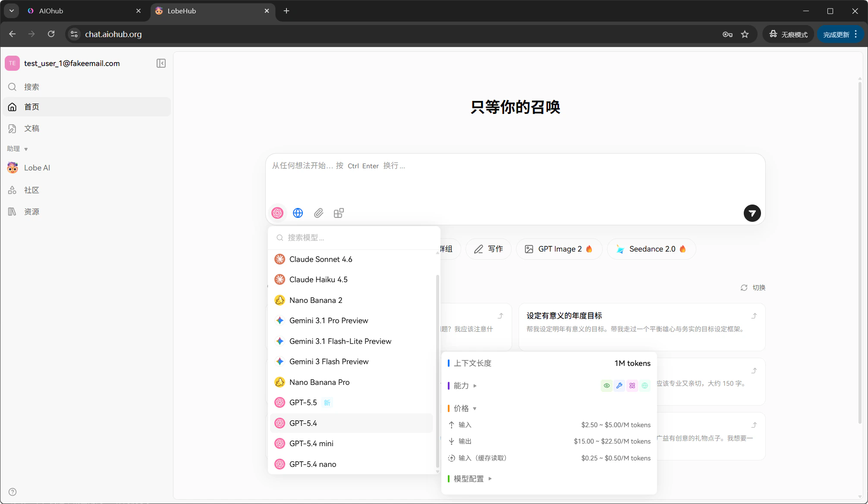The height and width of the screenshot is (504, 868).
Task: Click the paperclip attach file icon
Action: click(318, 213)
